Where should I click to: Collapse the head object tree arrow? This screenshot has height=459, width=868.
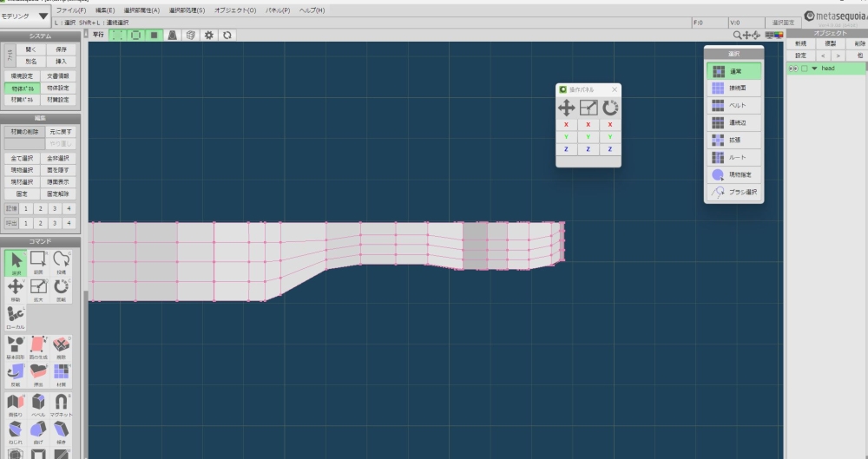(x=814, y=68)
